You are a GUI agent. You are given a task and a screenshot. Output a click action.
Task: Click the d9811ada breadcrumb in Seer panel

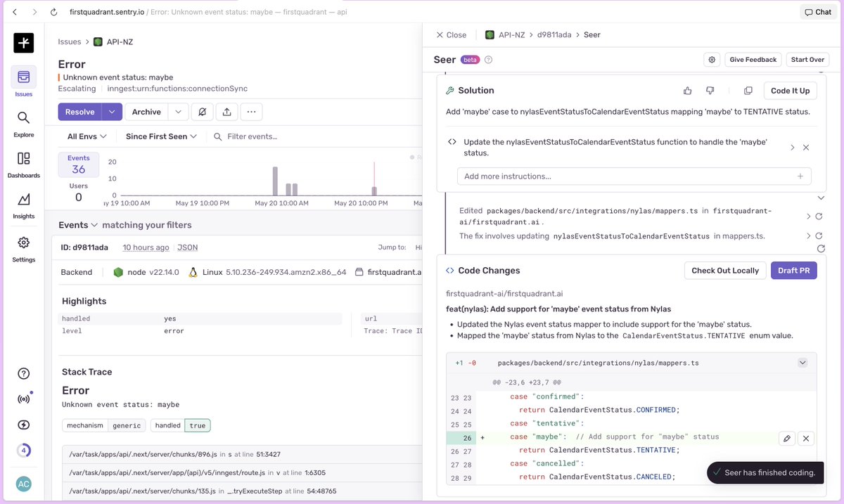point(554,34)
